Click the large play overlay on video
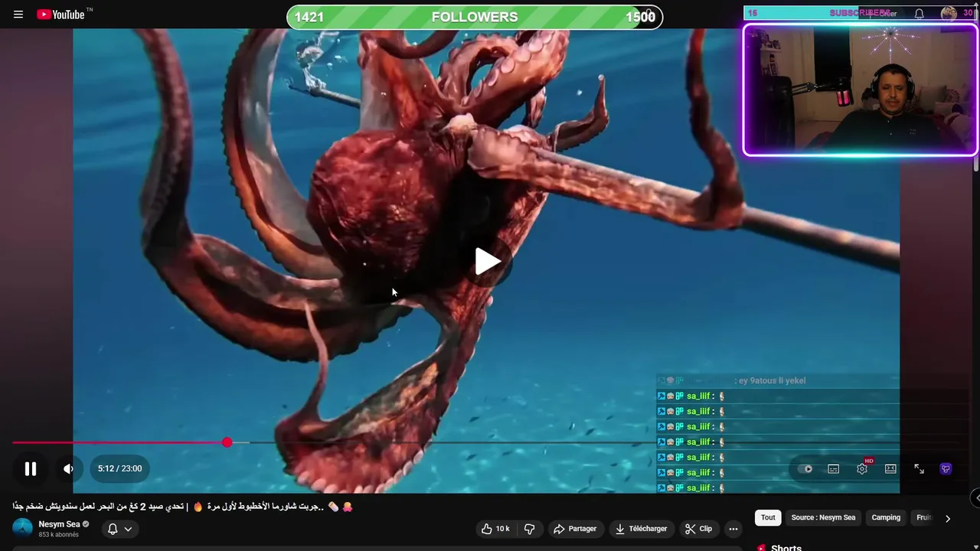 487,262
